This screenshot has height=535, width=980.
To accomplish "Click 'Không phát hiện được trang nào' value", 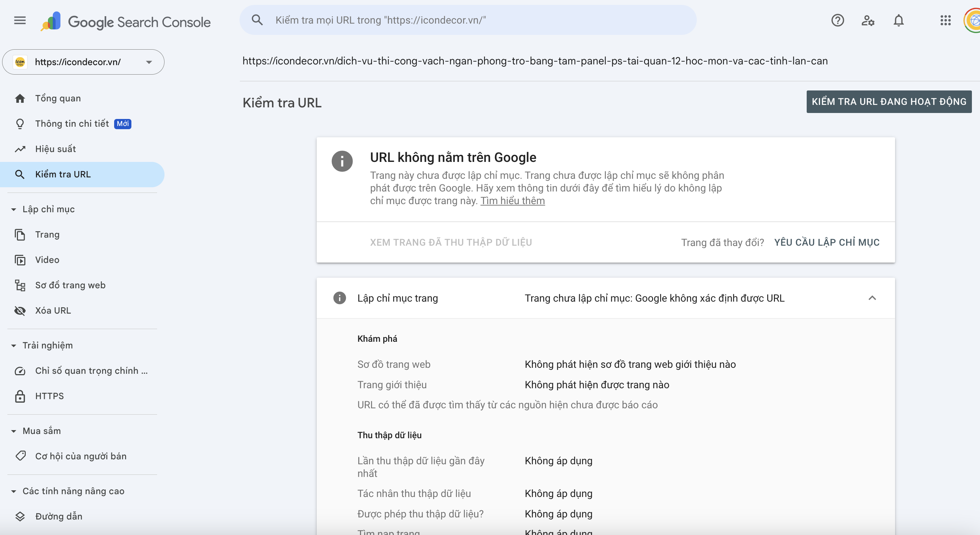I will (597, 385).
